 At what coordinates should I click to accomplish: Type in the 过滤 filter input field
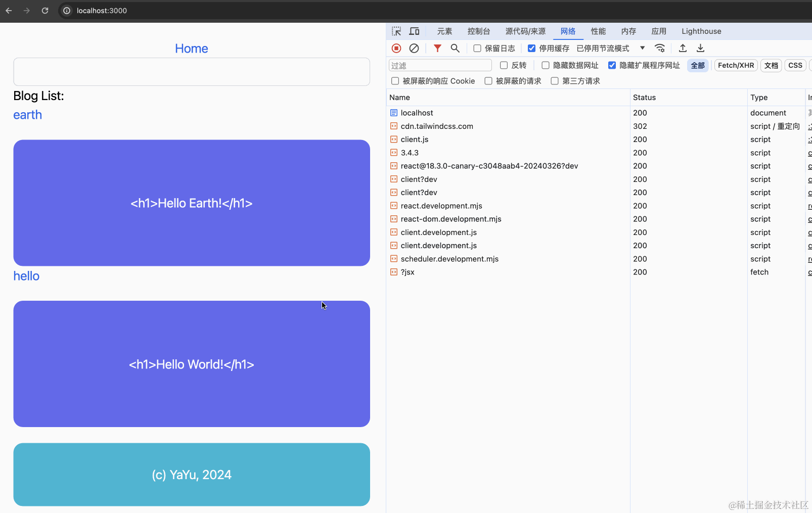[440, 65]
